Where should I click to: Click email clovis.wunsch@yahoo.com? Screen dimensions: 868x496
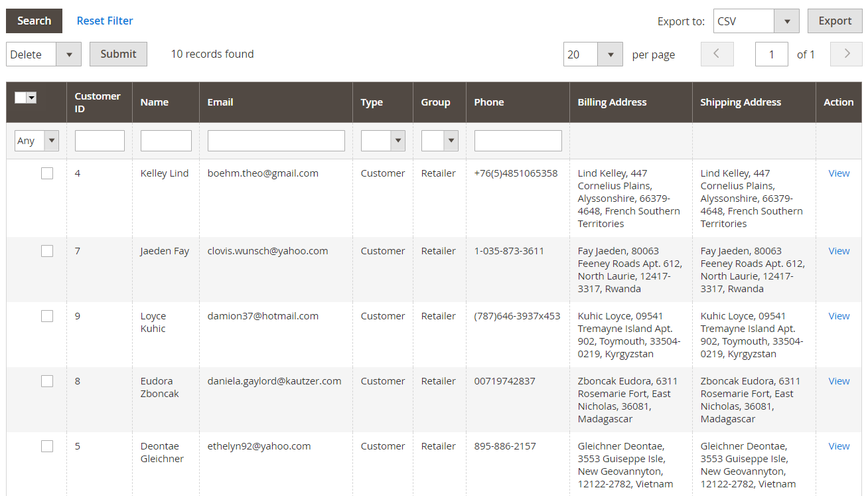click(x=267, y=251)
